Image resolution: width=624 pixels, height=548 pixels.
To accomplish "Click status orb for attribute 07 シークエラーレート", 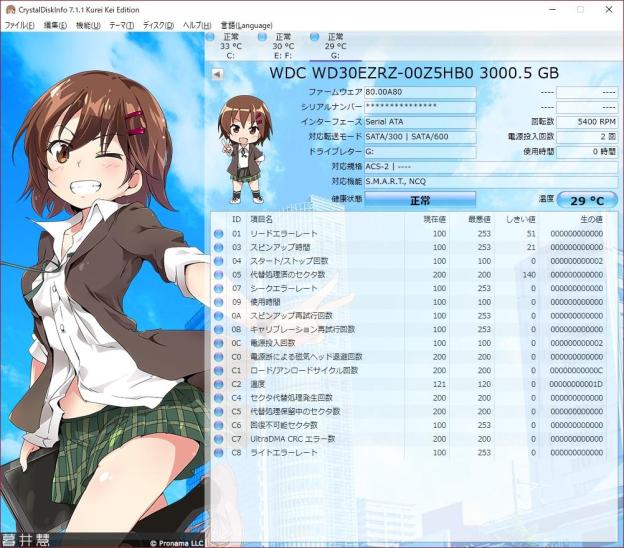I will point(218,289).
